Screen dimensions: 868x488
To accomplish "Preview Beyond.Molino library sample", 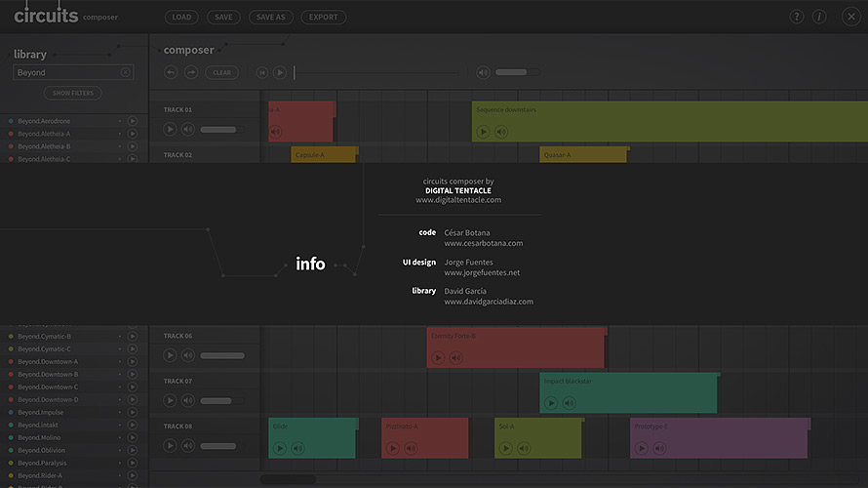I will click(x=133, y=437).
